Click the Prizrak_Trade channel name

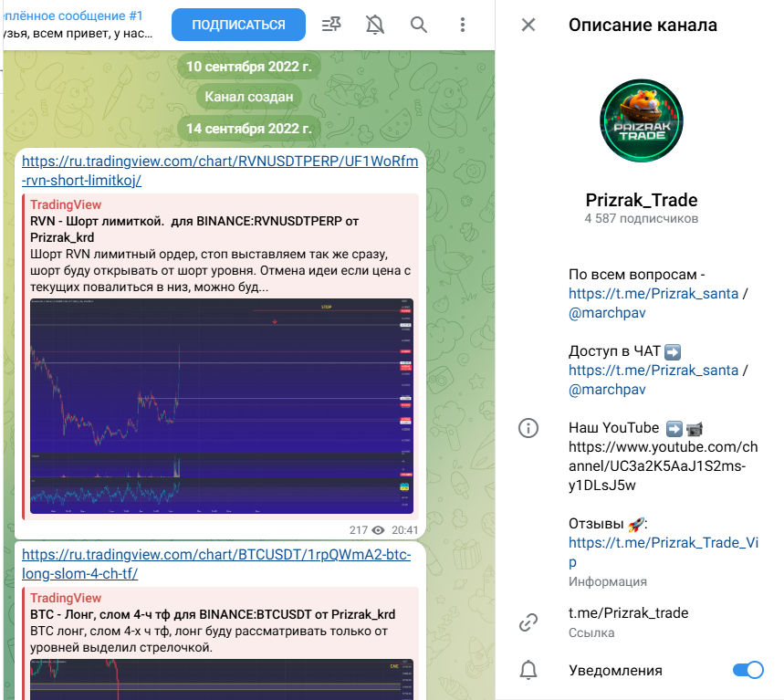tap(642, 200)
